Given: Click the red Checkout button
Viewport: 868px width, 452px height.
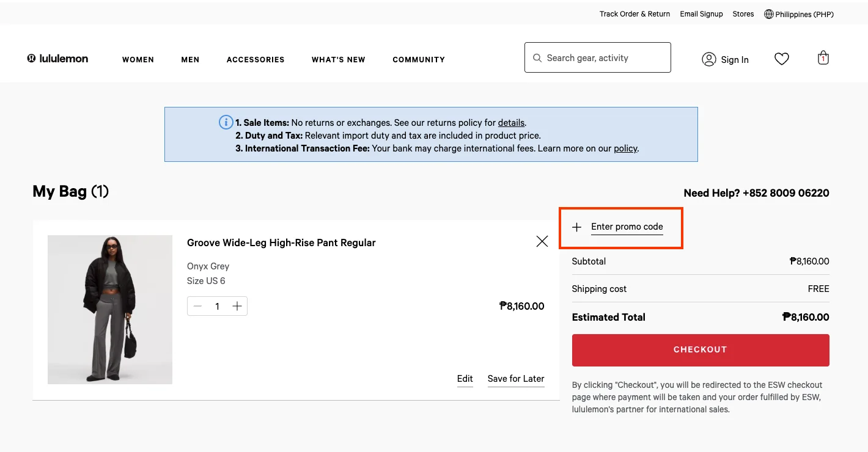Looking at the screenshot, I should [701, 350].
